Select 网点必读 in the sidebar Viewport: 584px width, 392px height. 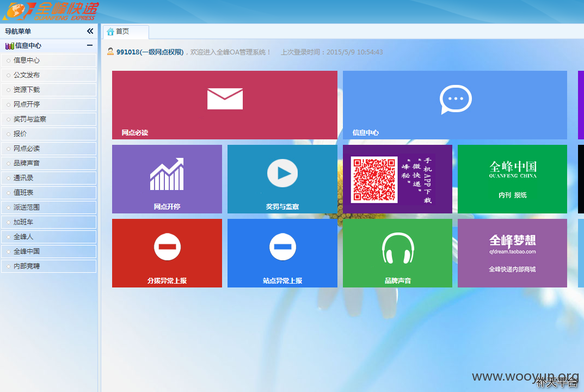(x=49, y=149)
